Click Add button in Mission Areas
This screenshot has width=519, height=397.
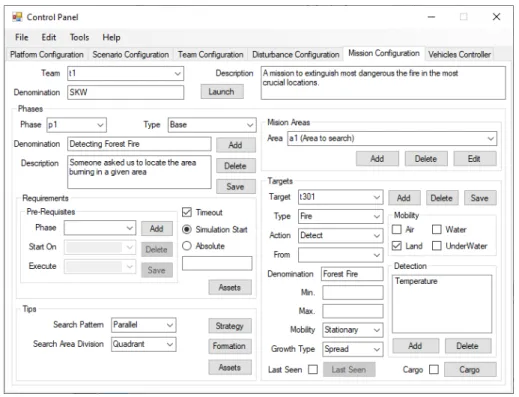tap(377, 159)
